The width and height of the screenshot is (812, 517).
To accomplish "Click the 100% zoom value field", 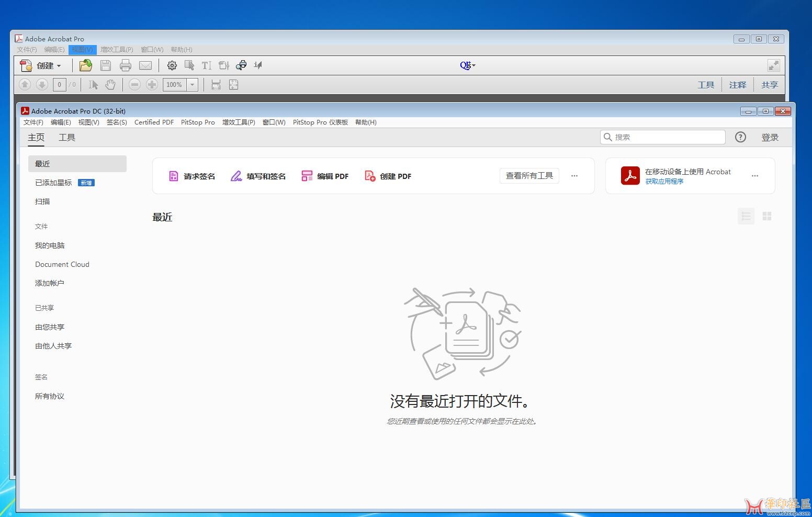I will pos(175,85).
